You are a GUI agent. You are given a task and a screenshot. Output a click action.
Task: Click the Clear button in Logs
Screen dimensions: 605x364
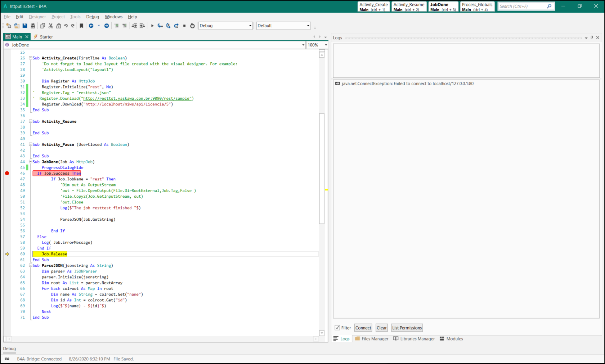click(x=381, y=328)
